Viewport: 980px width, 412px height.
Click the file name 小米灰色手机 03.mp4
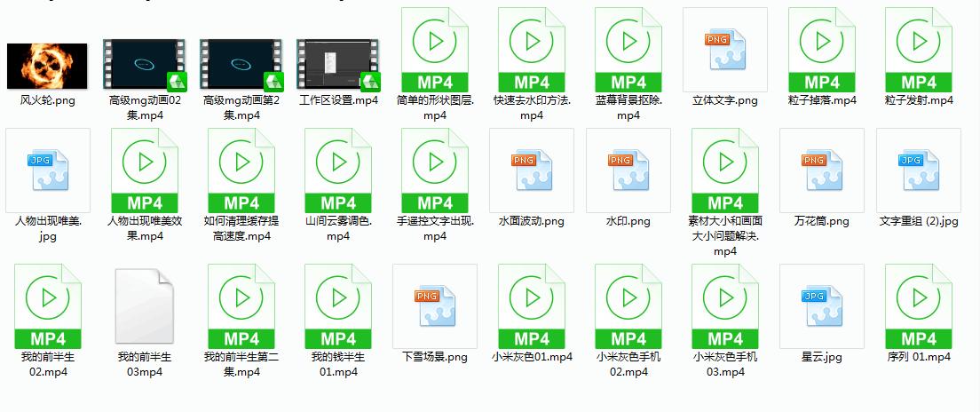[x=725, y=364]
